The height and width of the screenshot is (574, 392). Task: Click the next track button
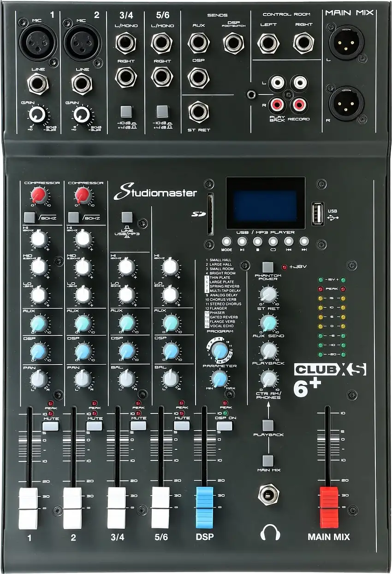(304, 241)
